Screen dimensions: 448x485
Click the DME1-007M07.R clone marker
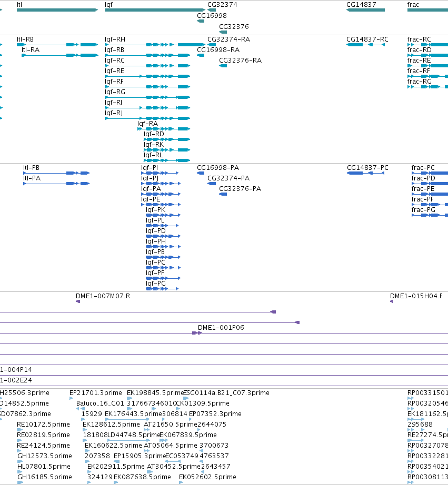tap(78, 301)
